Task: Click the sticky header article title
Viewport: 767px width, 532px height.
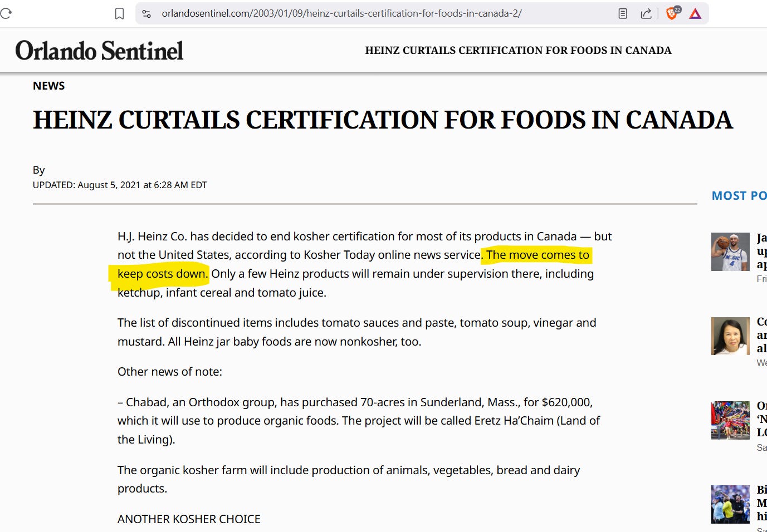Action: tap(518, 51)
